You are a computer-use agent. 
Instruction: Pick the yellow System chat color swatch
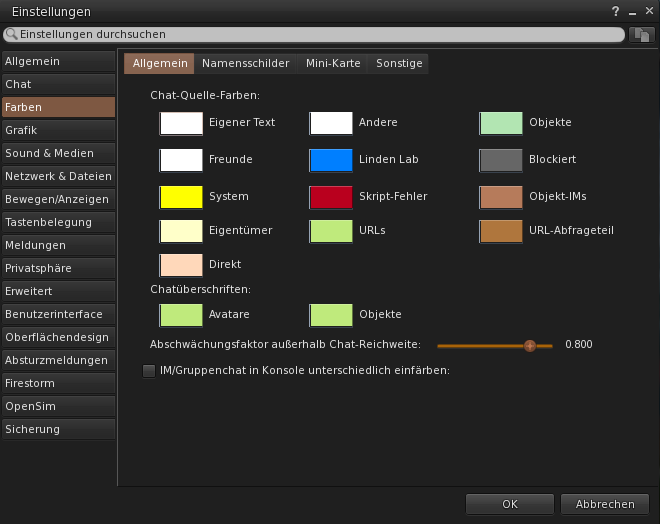181,196
